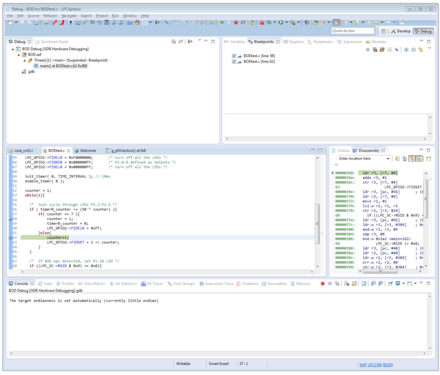The width and height of the screenshot is (440, 375).
Task: Open the Run menu
Action: click(x=115, y=16)
